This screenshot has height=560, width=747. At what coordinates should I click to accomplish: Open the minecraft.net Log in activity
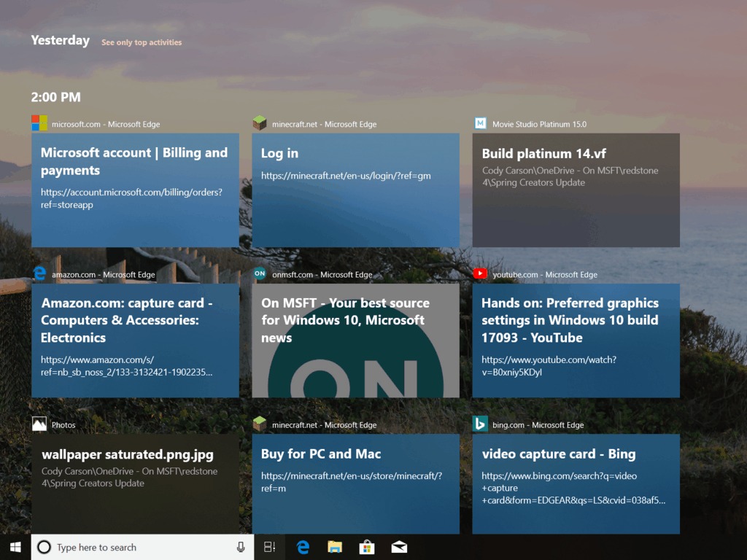355,190
